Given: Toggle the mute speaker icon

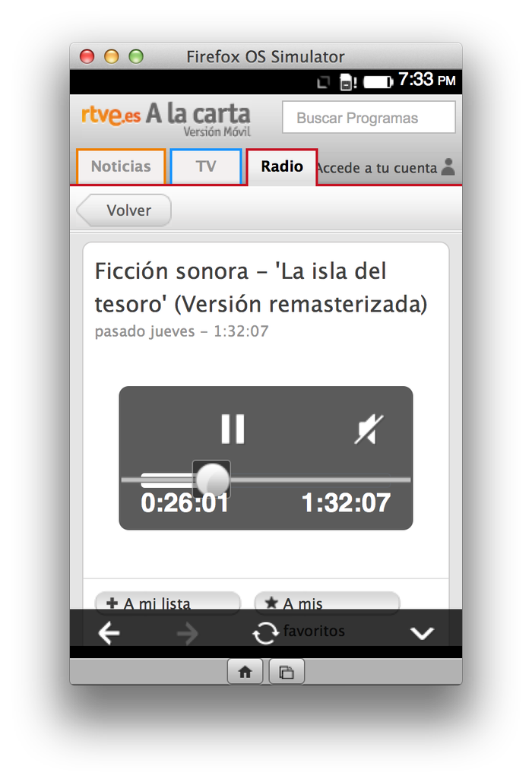Looking at the screenshot, I should (x=369, y=429).
